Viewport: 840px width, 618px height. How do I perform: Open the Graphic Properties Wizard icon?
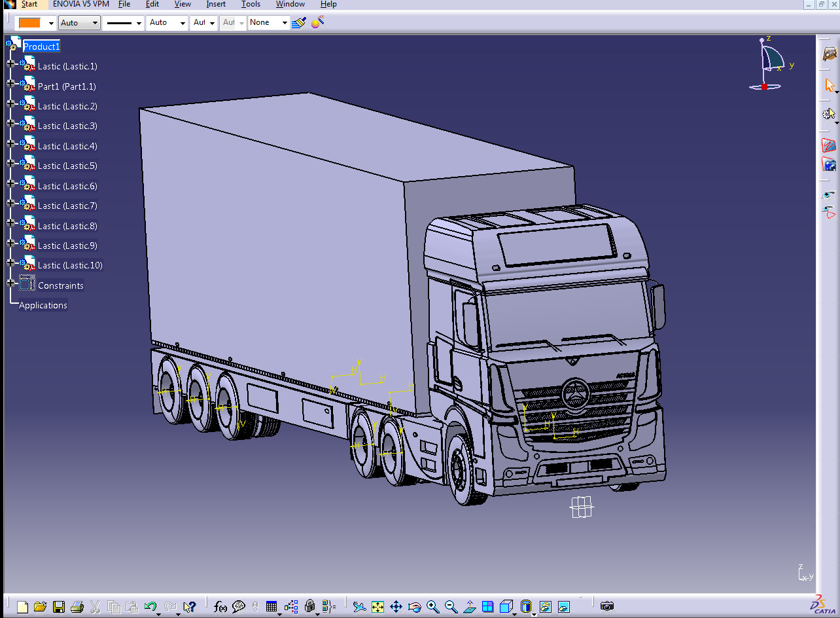point(317,22)
